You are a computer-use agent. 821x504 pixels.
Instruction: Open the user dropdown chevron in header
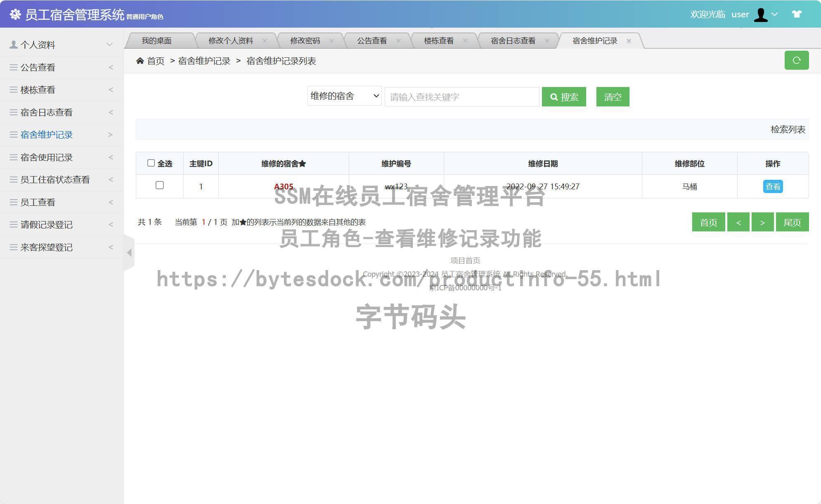click(x=775, y=14)
